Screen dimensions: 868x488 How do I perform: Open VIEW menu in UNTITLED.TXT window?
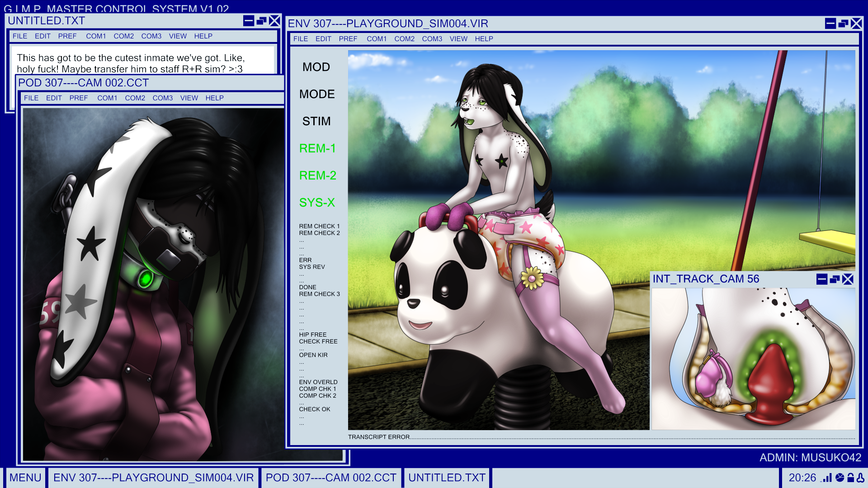[x=178, y=36]
